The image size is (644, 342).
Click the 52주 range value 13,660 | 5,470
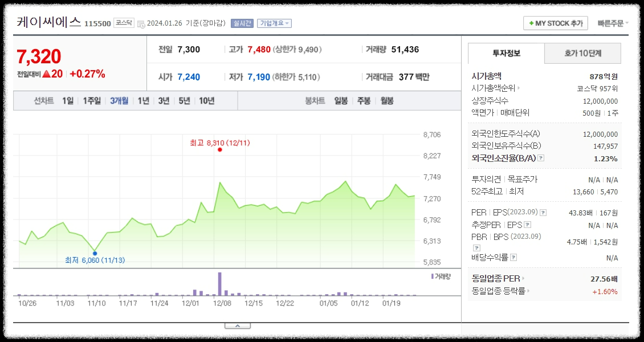click(x=595, y=192)
